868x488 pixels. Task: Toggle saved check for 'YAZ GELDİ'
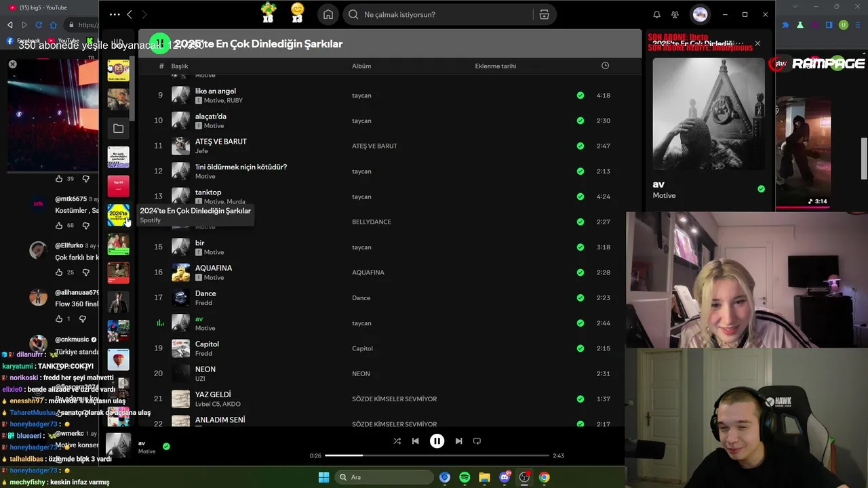click(580, 399)
